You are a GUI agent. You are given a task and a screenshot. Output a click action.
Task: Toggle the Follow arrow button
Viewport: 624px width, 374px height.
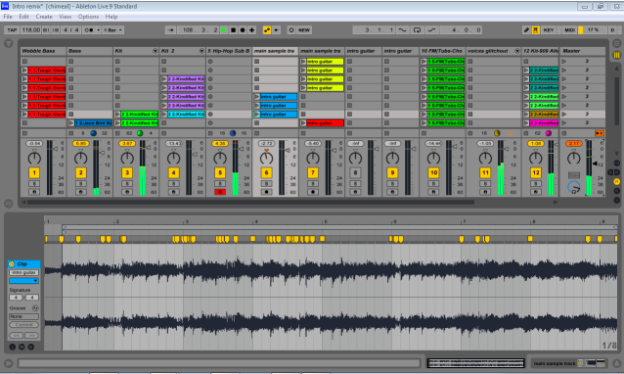[x=170, y=30]
